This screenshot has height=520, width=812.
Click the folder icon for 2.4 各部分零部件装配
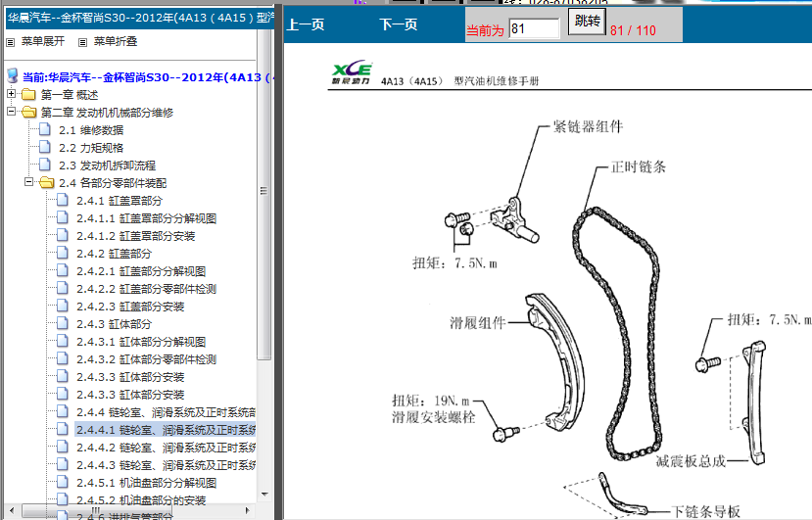[x=47, y=182]
